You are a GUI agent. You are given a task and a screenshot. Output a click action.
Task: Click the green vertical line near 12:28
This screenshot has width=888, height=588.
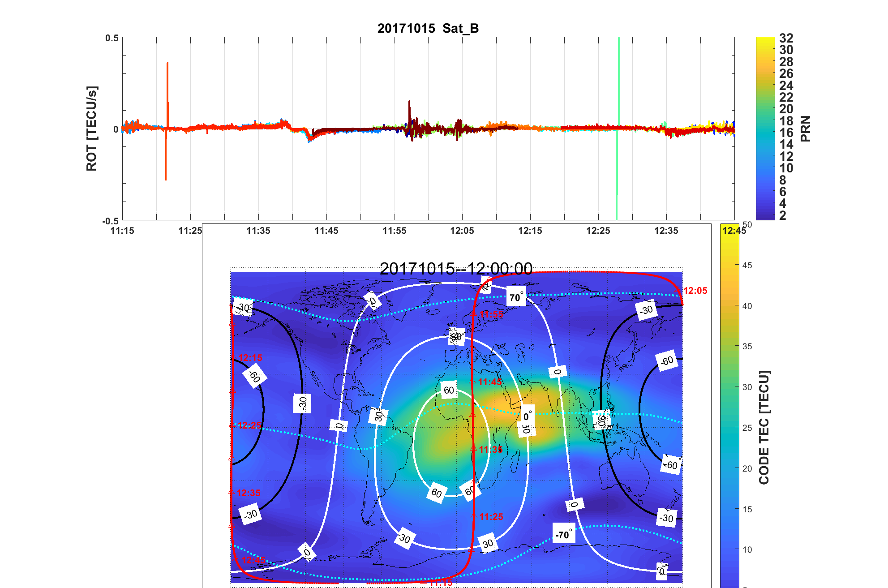point(618,129)
